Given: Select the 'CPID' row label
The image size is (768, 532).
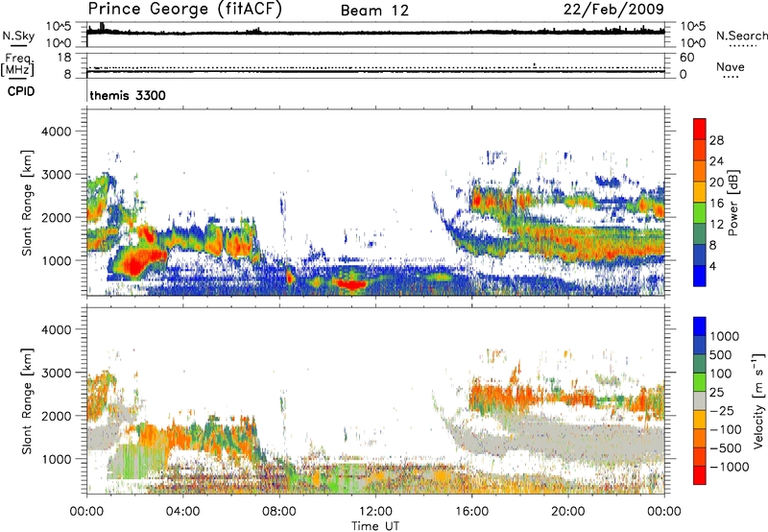Looking at the screenshot, I should [x=21, y=91].
